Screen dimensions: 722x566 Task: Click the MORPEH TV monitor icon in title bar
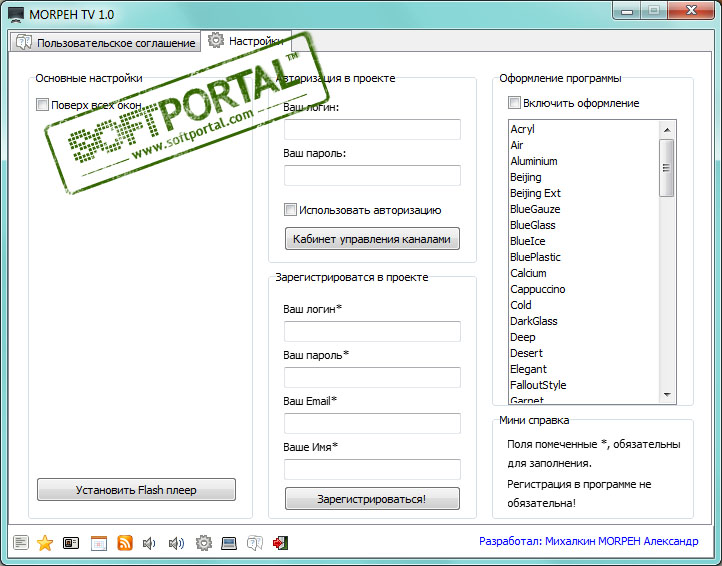pos(16,15)
